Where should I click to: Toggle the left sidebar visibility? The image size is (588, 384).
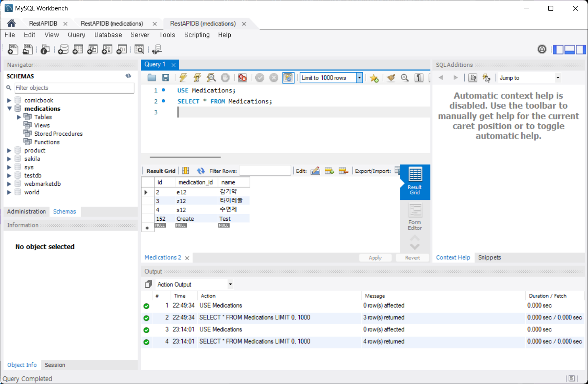click(558, 50)
